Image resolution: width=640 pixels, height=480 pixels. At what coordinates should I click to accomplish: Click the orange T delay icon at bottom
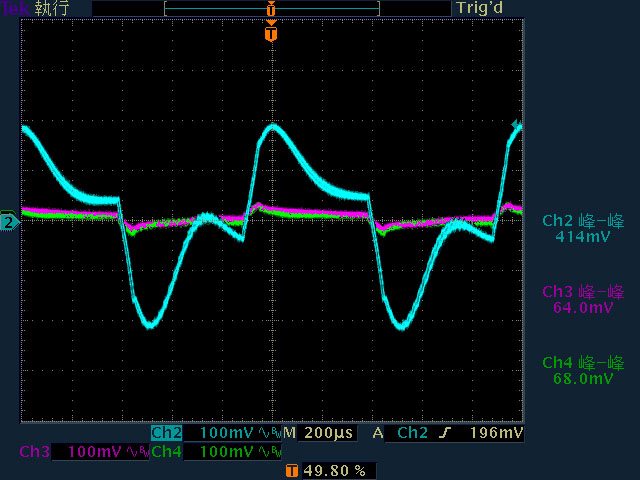tap(291, 470)
